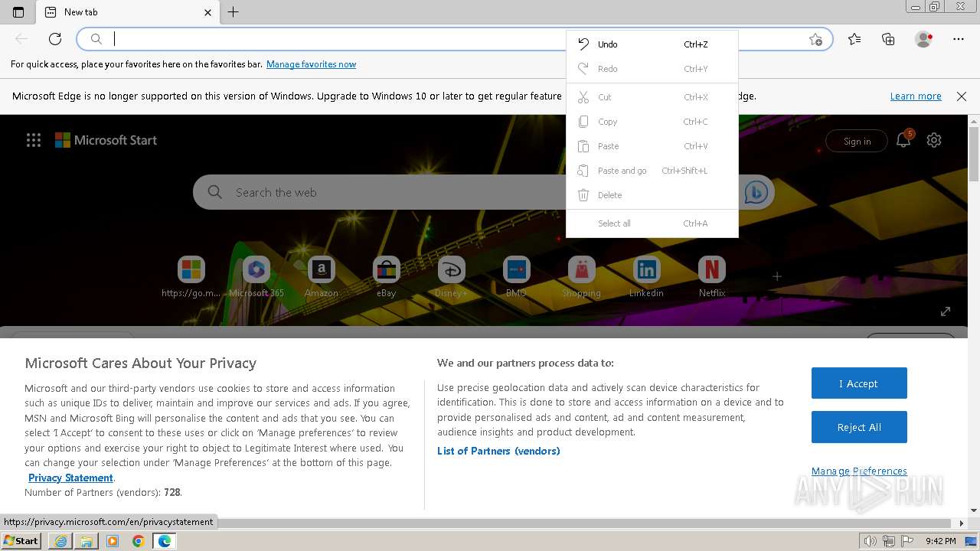The image size is (980, 551).
Task: Select Undo in the context menu
Action: coord(652,44)
